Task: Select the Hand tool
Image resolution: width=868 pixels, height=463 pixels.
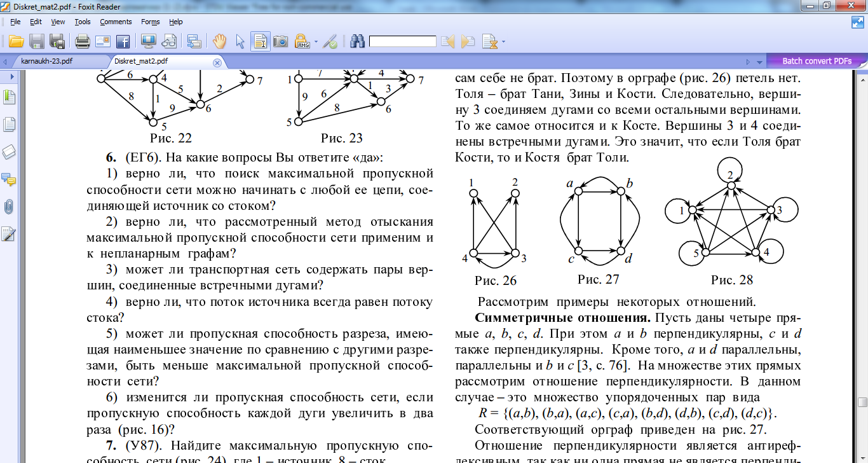Action: 220,42
